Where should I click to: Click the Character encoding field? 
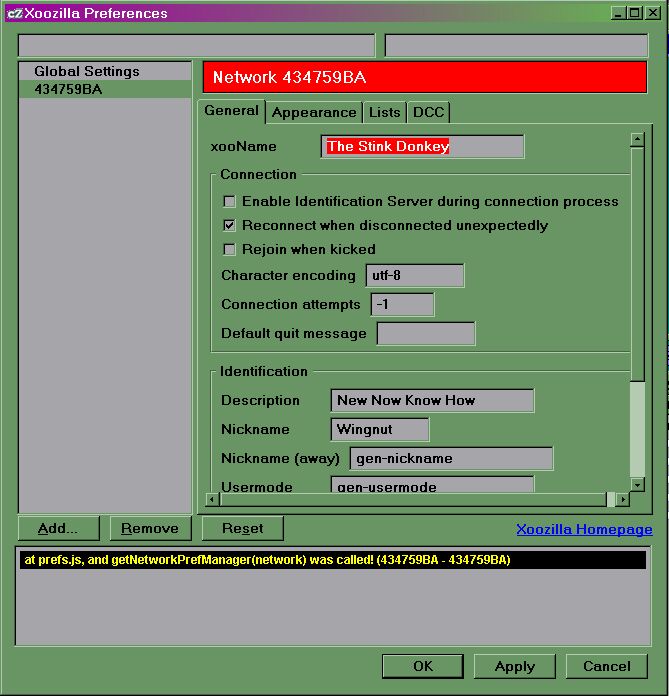[415, 276]
